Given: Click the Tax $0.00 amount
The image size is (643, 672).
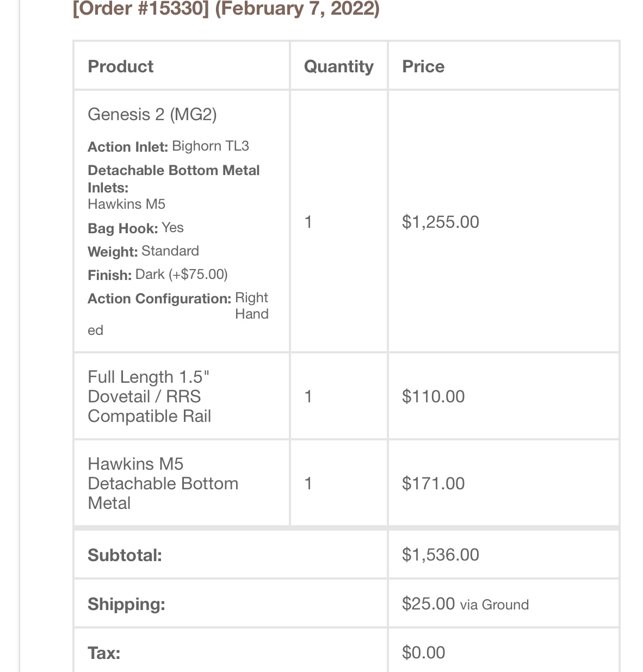Looking at the screenshot, I should (x=424, y=652).
